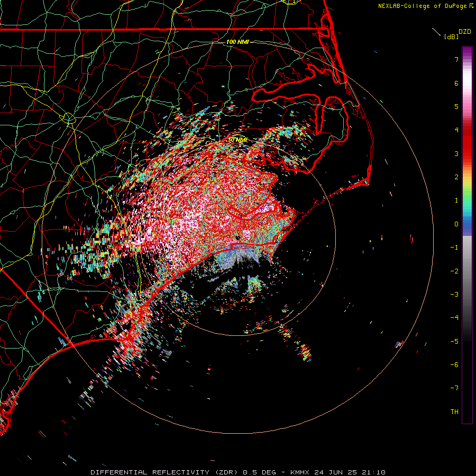
Task: Click the 5 value on color scale
Action: (x=456, y=106)
